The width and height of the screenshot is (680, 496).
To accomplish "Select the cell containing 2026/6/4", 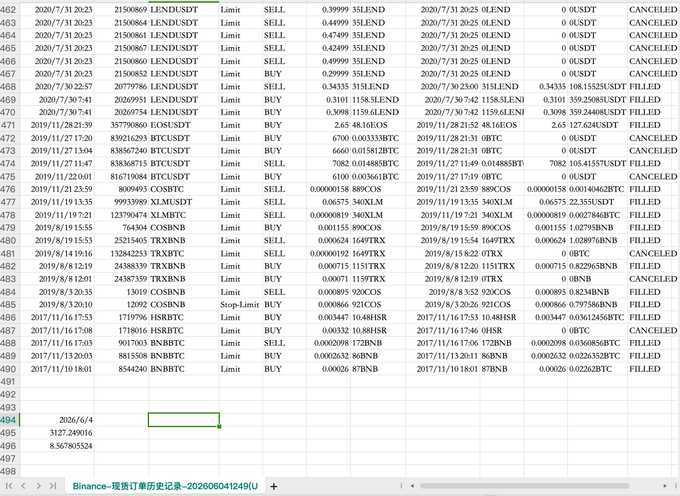I will [57, 420].
